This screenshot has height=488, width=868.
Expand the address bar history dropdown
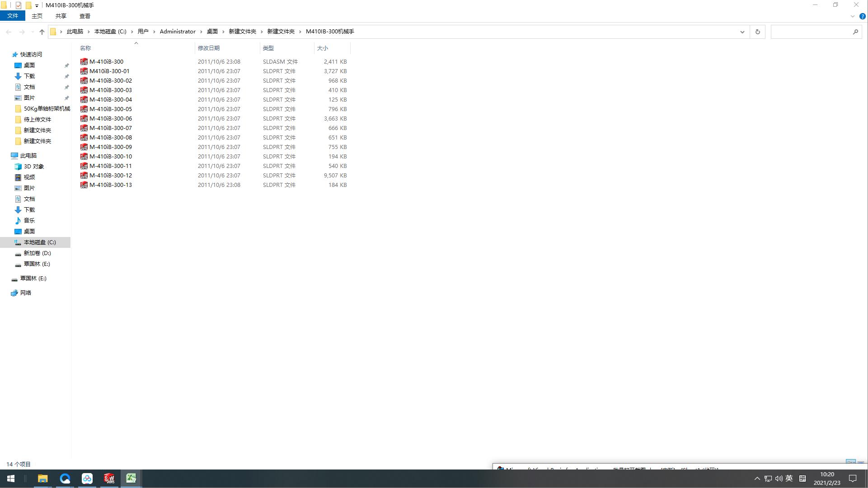pos(742,32)
